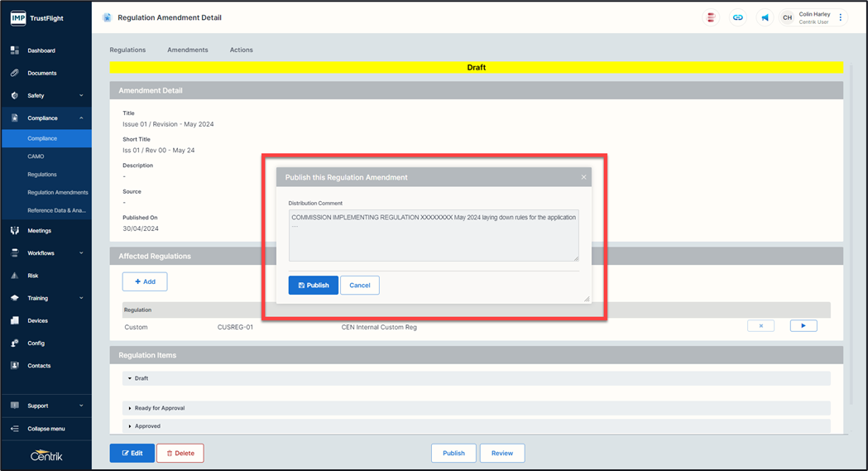Click the red Delete button
Screen dimensions: 868x471
tap(180, 453)
